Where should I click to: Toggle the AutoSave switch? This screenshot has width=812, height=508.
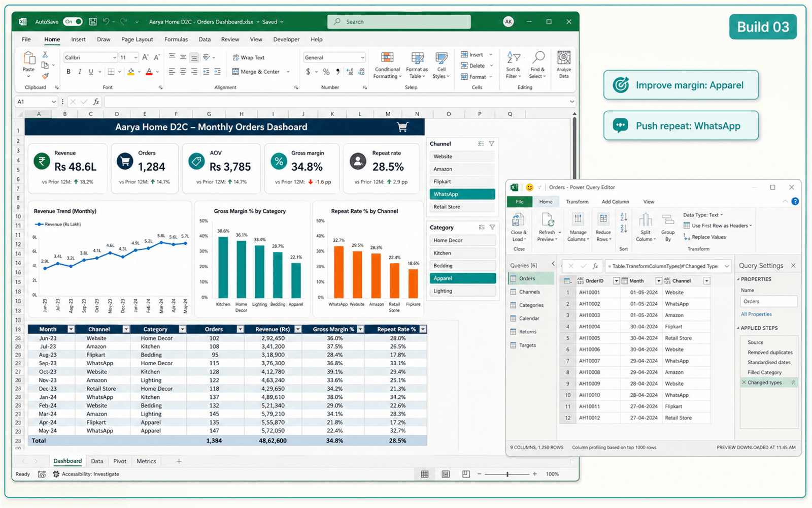[73, 22]
